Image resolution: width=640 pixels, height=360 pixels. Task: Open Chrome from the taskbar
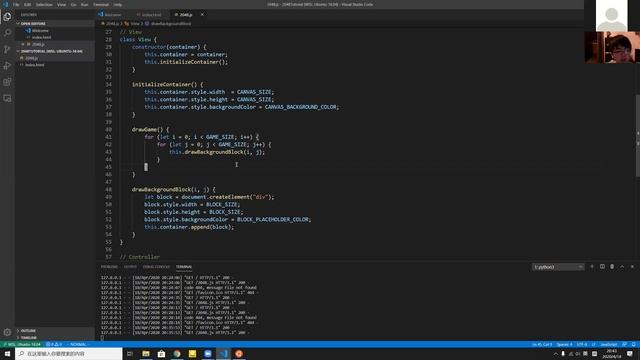(177, 353)
